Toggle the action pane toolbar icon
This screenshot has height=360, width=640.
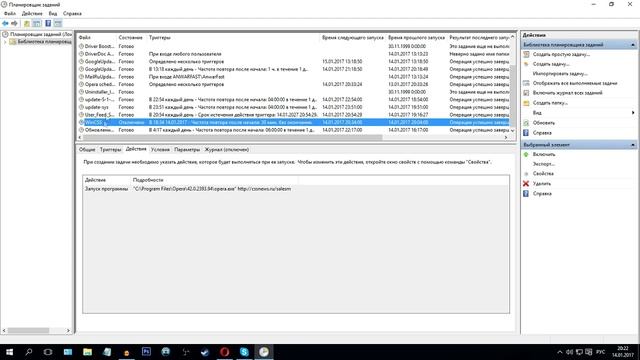(x=58, y=24)
